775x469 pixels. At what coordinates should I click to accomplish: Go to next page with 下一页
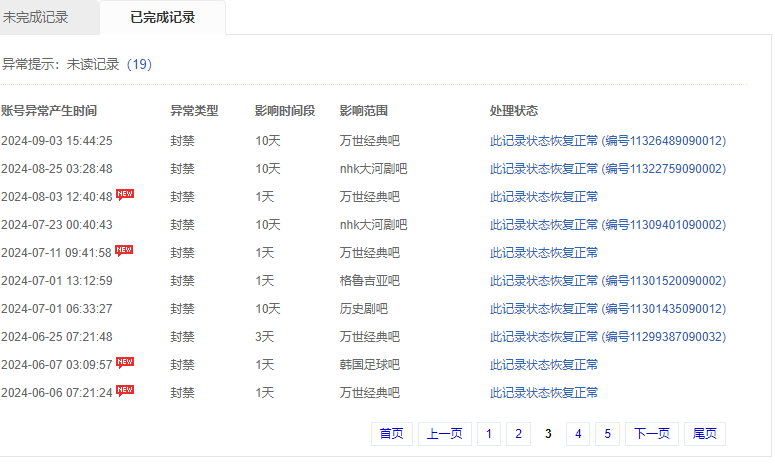point(652,434)
